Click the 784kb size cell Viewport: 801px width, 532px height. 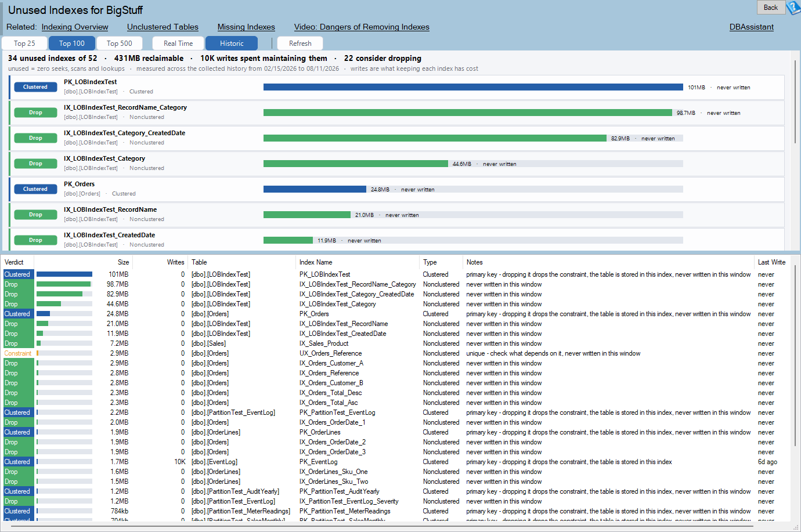[120, 511]
